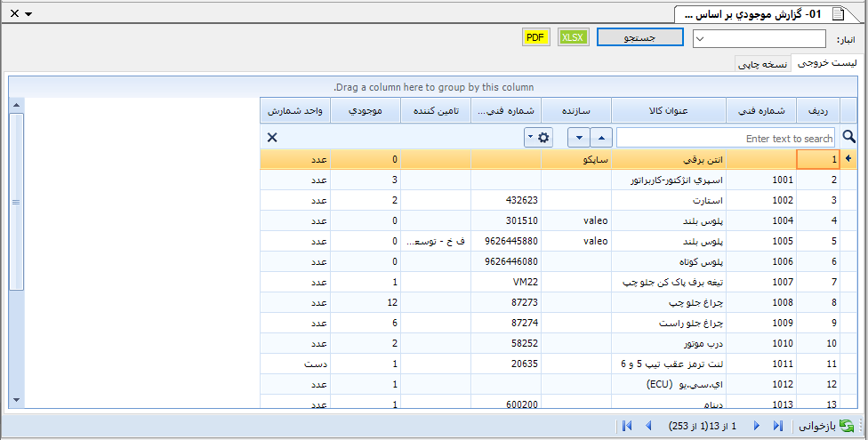Expand the gear settings dropdown arrow
Image resolution: width=868 pixels, height=440 pixels.
pos(530,137)
